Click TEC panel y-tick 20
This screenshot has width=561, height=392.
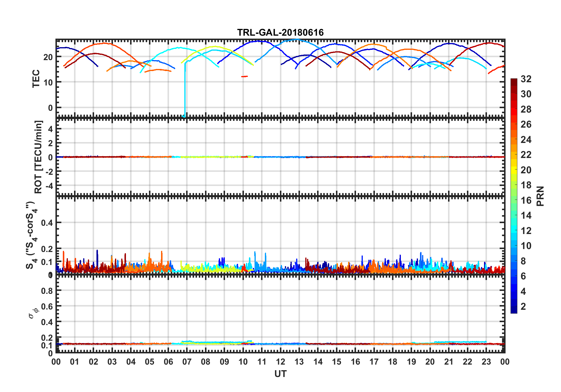[x=48, y=57]
